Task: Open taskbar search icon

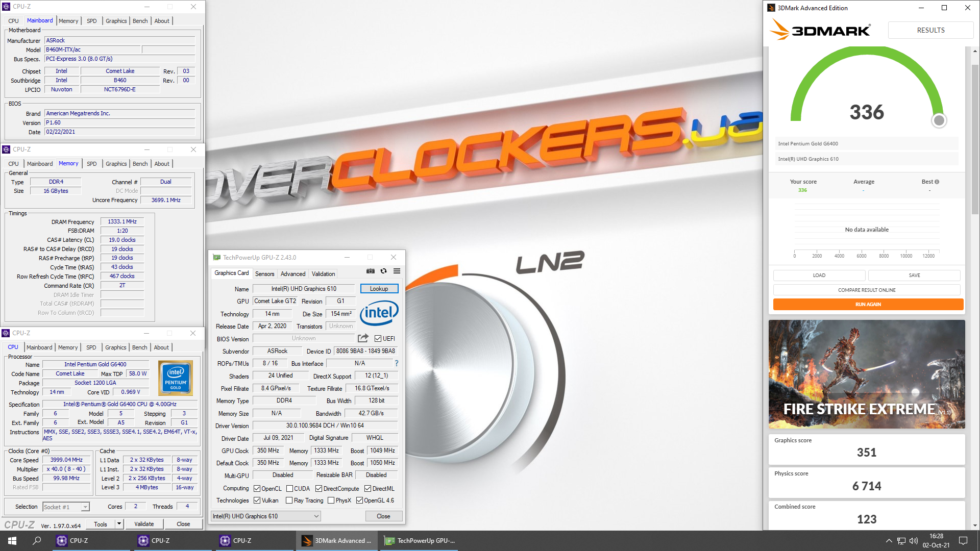Action: tap(37, 541)
